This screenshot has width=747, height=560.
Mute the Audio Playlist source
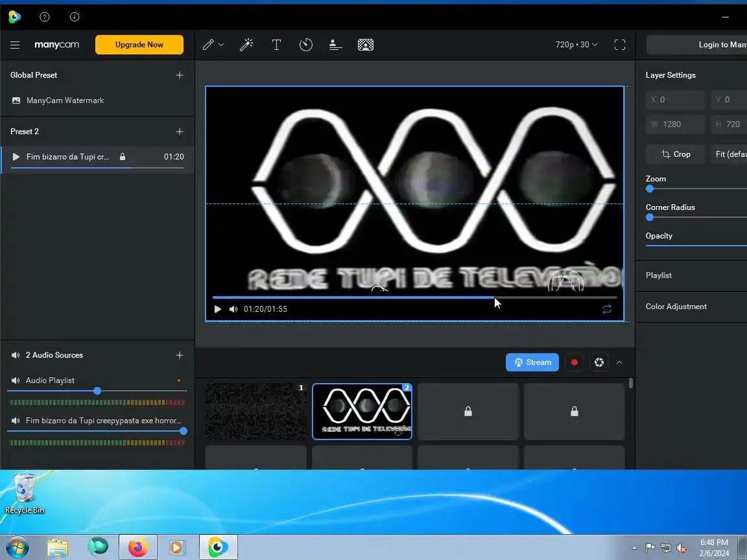[16, 380]
